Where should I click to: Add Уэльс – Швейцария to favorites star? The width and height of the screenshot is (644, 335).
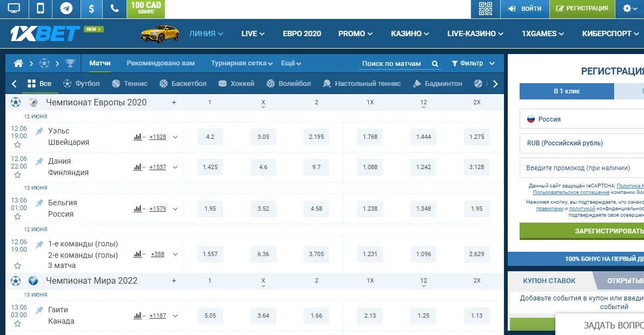coord(17,144)
